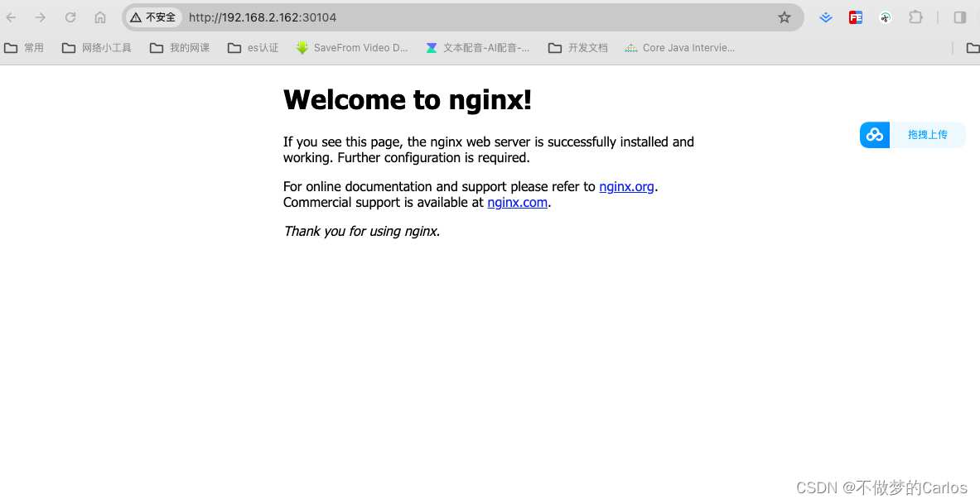
Task: Click the Welcome to nginx! heading
Action: [x=408, y=100]
